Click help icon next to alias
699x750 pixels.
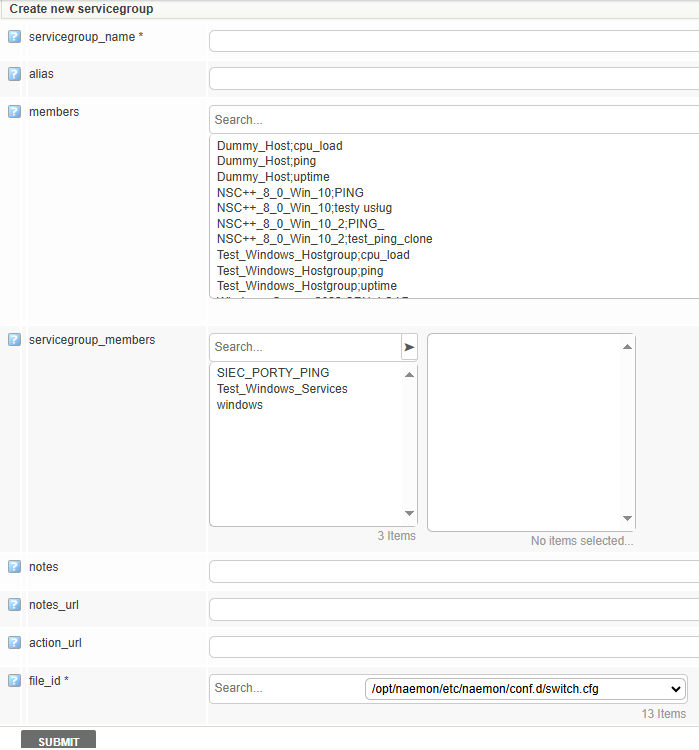(x=14, y=74)
